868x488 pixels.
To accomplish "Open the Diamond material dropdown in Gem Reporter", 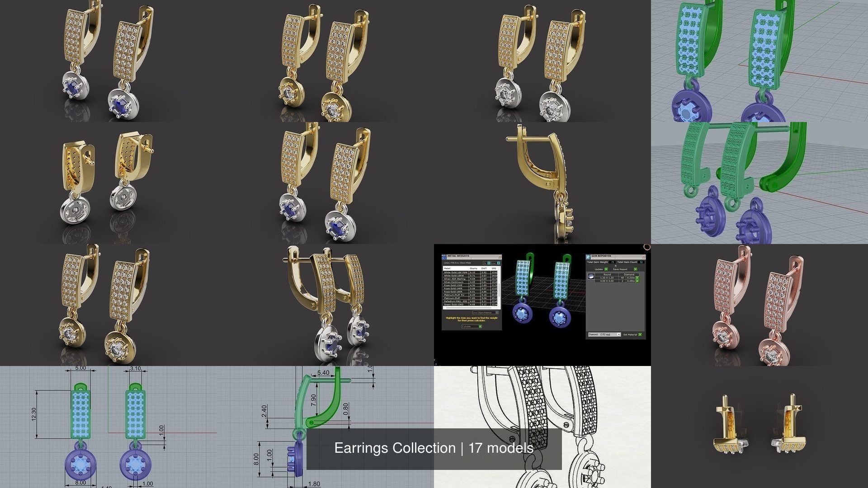I will click(604, 334).
